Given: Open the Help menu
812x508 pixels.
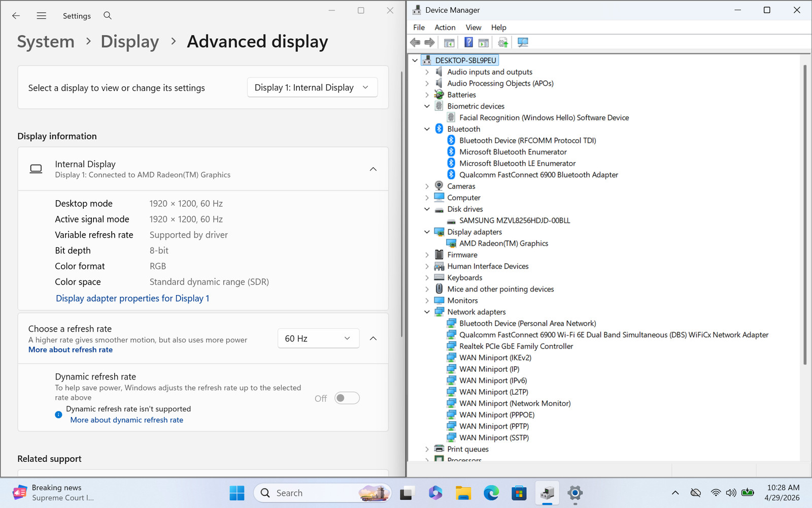Looking at the screenshot, I should (x=498, y=27).
